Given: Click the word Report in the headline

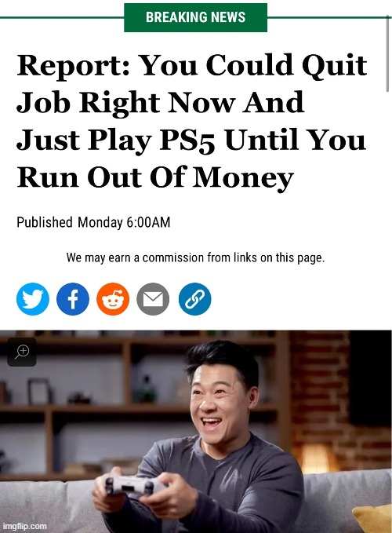Looking at the screenshot, I should (73, 65).
